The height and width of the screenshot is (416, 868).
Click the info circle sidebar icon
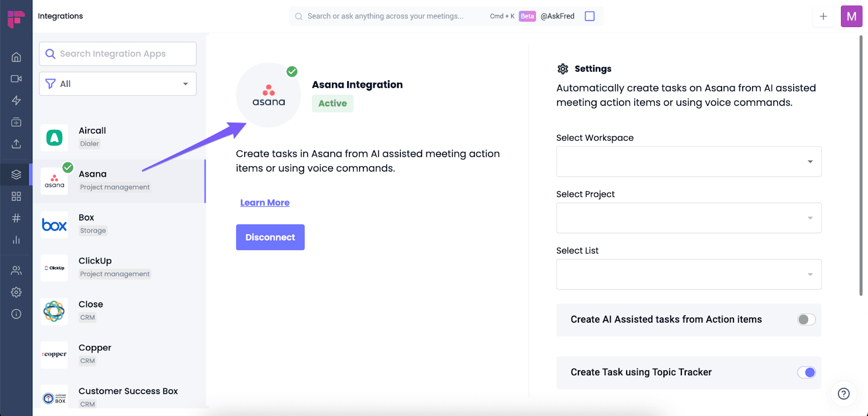click(x=16, y=314)
